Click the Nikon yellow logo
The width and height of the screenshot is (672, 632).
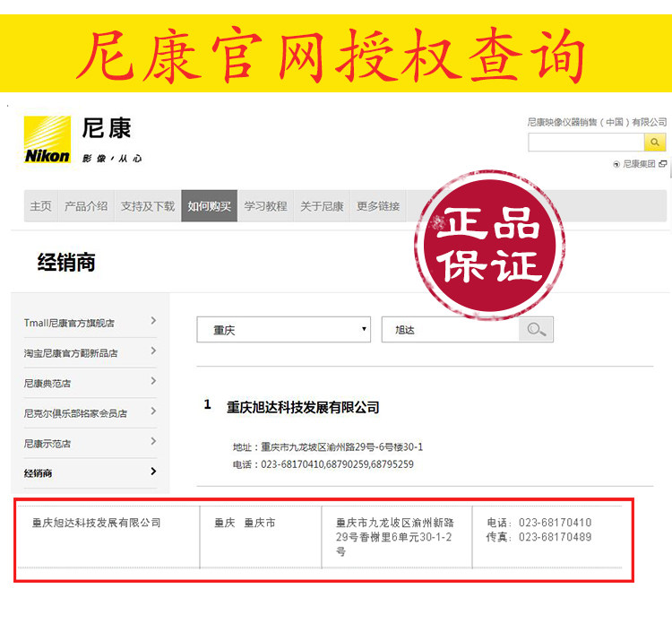point(47,140)
